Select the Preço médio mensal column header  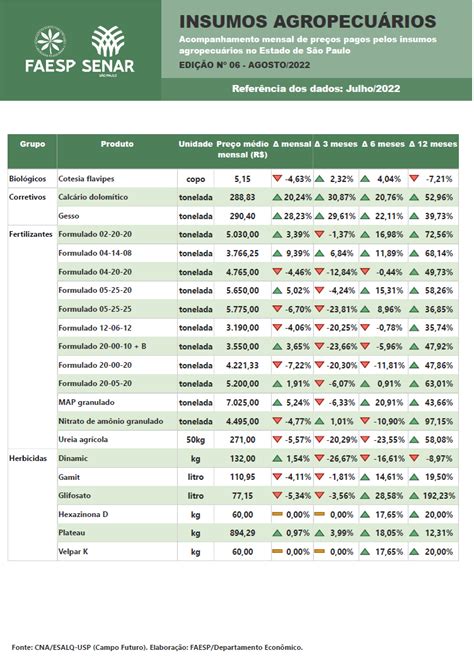point(243,149)
